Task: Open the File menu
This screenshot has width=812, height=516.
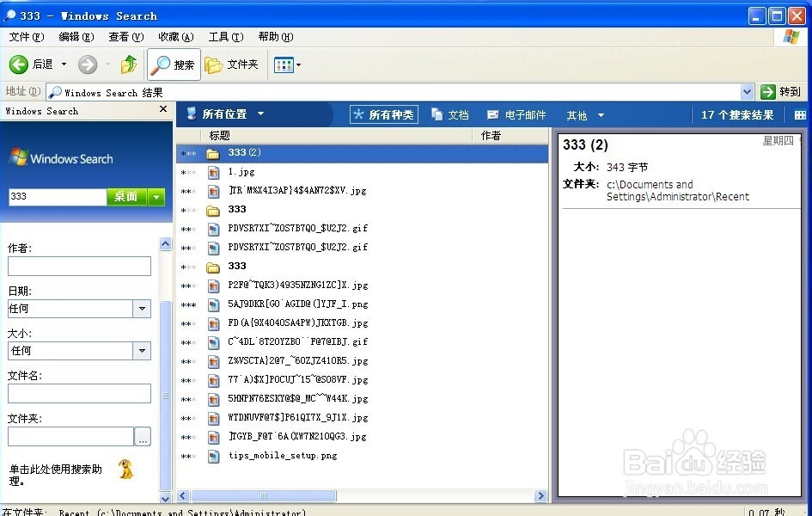Action: pos(27,37)
